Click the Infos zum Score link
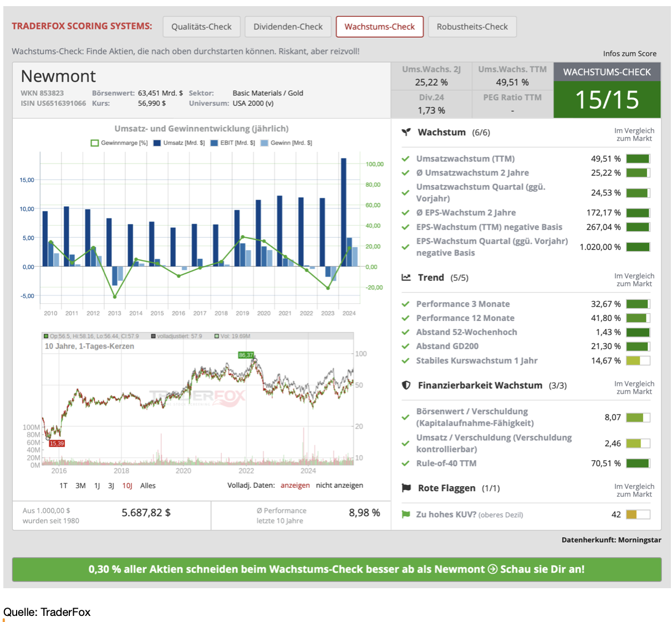 (630, 54)
